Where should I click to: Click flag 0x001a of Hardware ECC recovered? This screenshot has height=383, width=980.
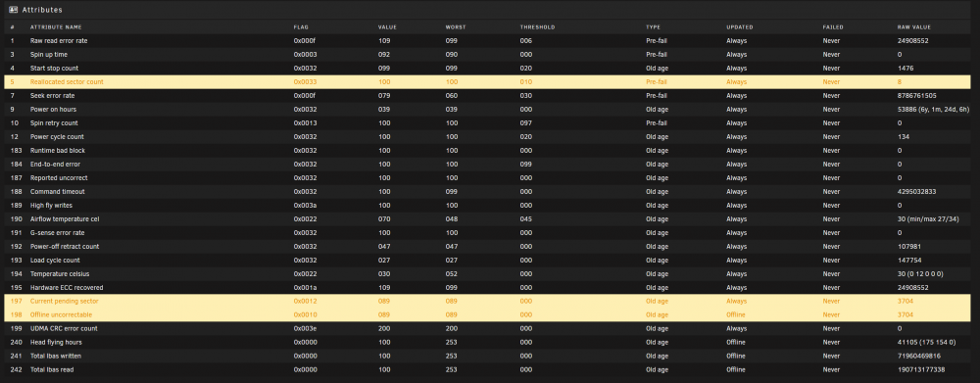[x=305, y=288]
